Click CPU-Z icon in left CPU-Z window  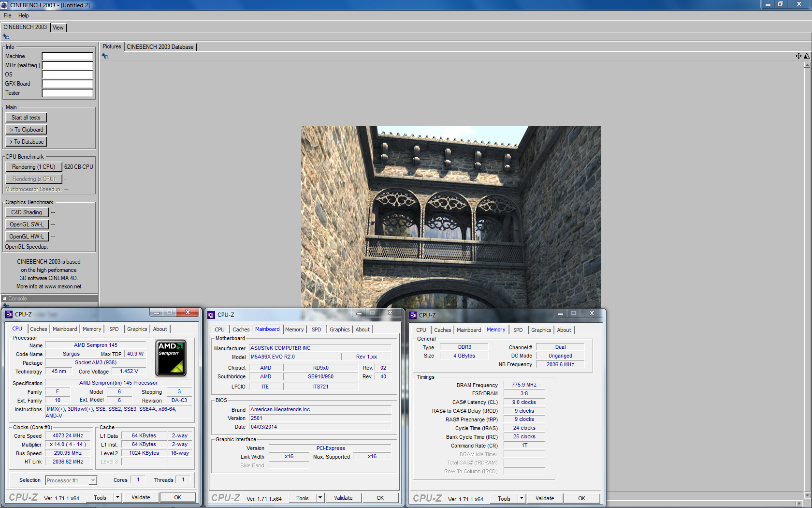(9, 314)
